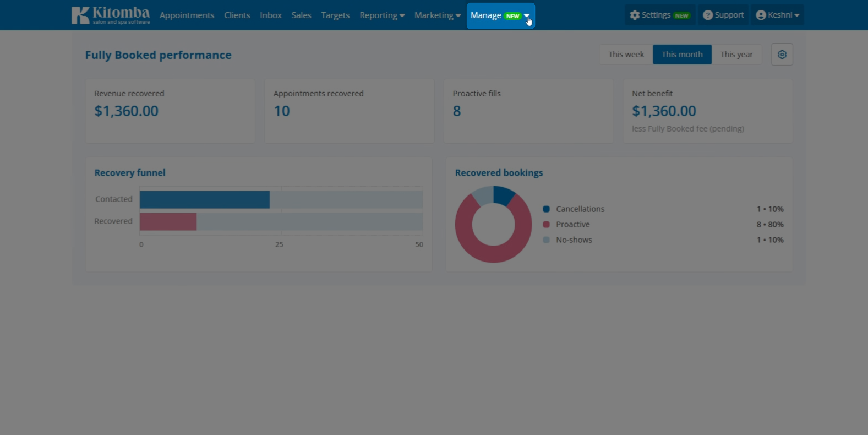This screenshot has width=868, height=435.
Task: Click the Recovered bar in Recovery funnel
Action: [x=168, y=222]
